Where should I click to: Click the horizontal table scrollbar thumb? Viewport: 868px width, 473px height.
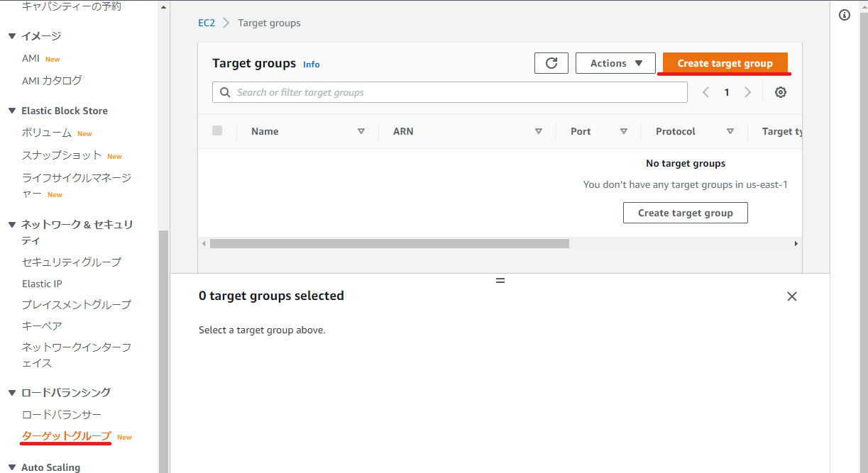click(390, 243)
